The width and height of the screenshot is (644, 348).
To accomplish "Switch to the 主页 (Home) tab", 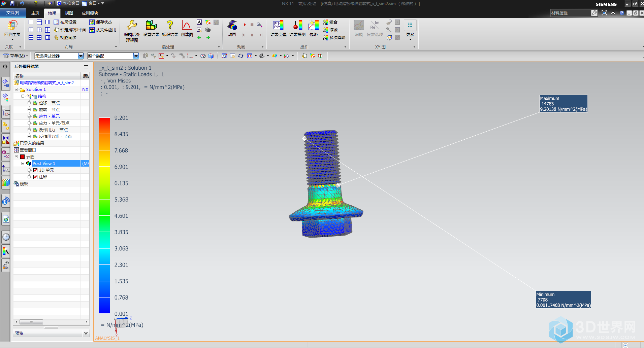I will click(x=35, y=13).
